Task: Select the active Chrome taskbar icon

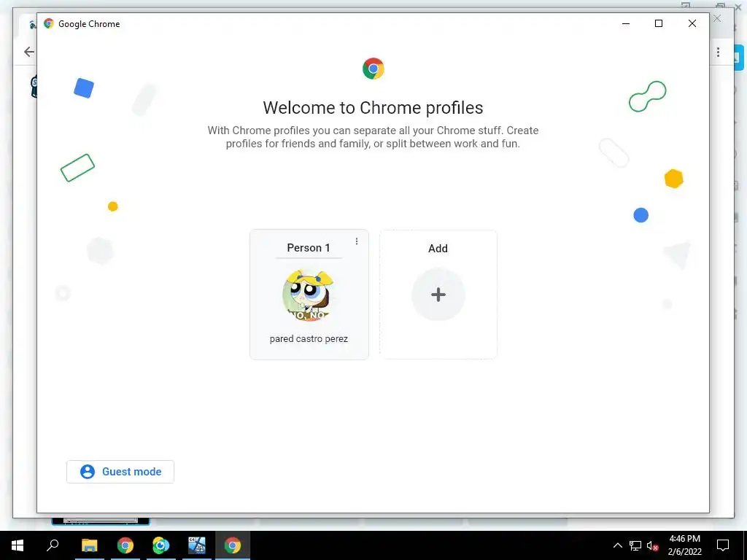Action: (x=233, y=545)
